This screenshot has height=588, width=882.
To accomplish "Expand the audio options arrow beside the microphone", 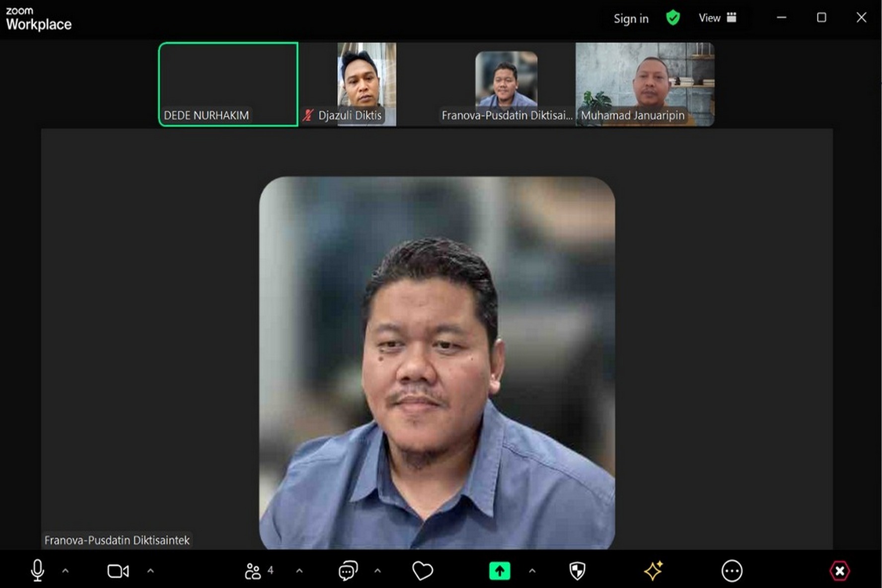I will (66, 571).
